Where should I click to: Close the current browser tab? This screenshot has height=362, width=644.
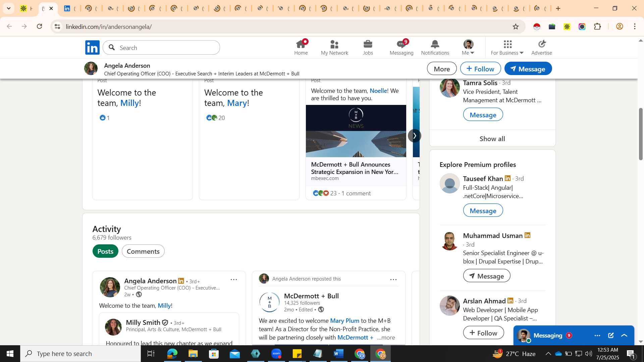pyautogui.click(x=51, y=8)
